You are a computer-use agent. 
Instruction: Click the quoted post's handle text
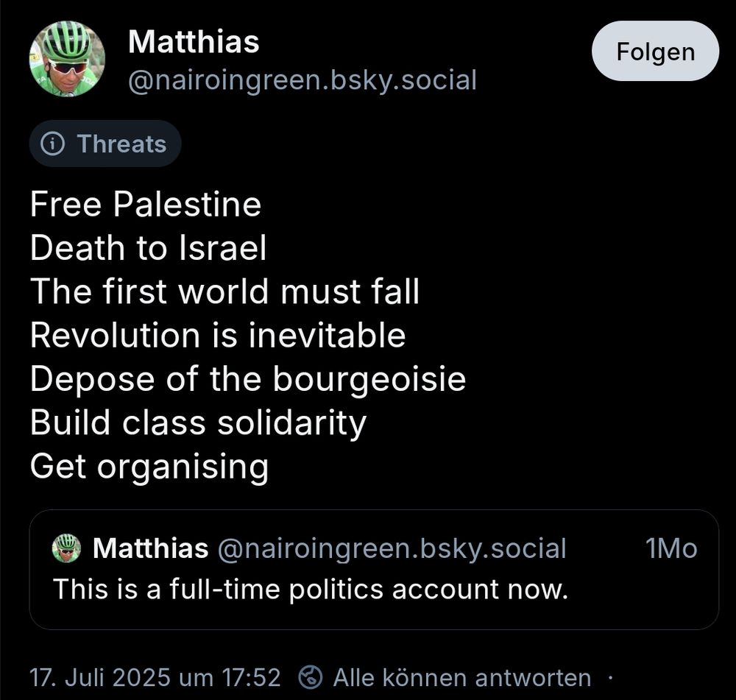pyautogui.click(x=391, y=548)
